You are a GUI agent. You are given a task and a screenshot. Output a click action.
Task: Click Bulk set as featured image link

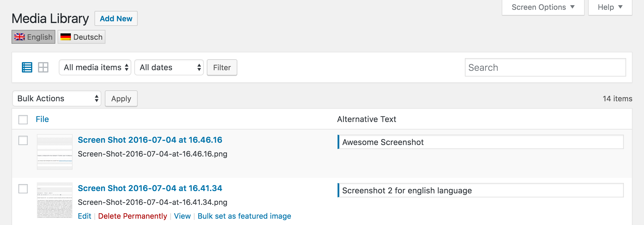click(x=244, y=216)
